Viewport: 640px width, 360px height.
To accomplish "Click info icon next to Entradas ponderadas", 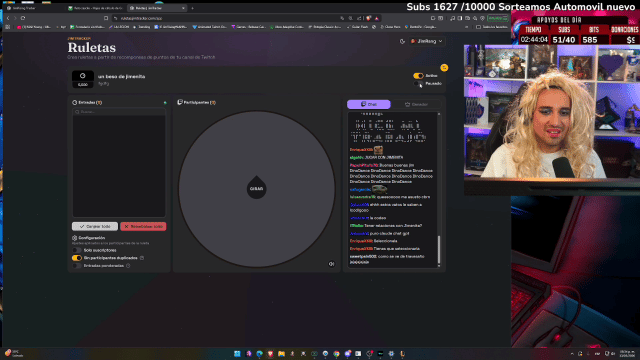I will [128, 266].
